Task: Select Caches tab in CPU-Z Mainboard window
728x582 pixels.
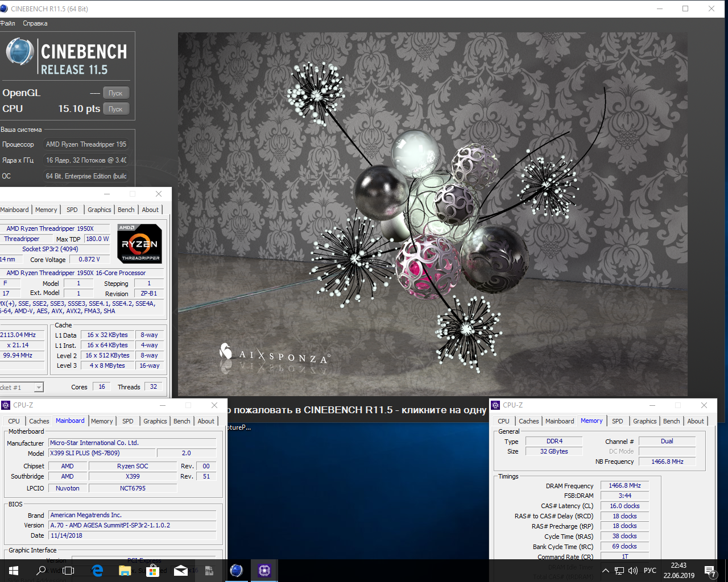Action: (x=39, y=421)
